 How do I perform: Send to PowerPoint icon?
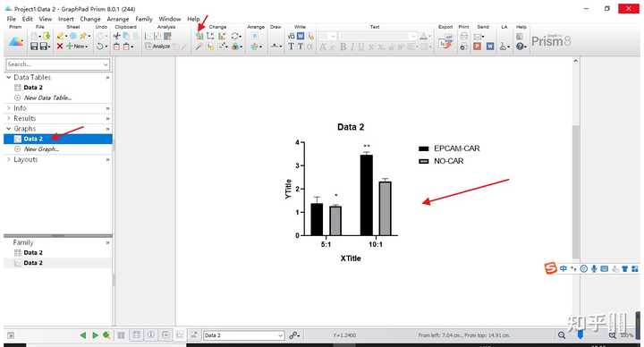pos(477,47)
